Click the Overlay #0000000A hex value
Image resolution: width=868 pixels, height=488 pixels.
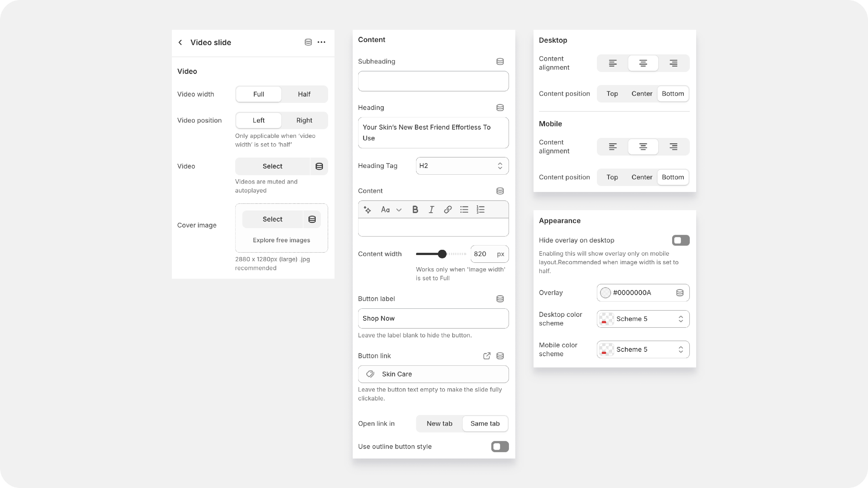(632, 293)
